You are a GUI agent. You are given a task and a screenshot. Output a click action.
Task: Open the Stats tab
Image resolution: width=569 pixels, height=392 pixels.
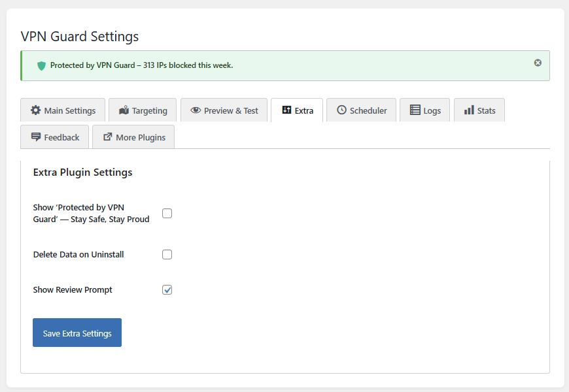pyautogui.click(x=479, y=110)
